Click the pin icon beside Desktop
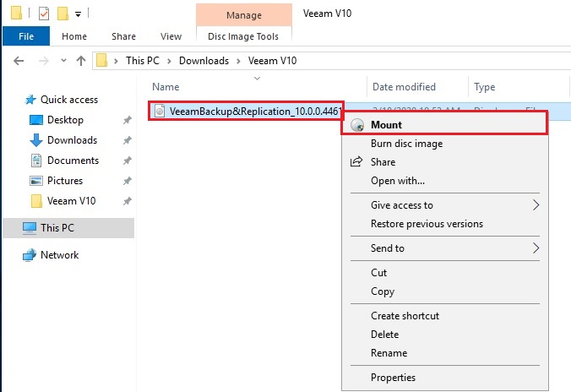The height and width of the screenshot is (392, 571). pyautogui.click(x=127, y=120)
